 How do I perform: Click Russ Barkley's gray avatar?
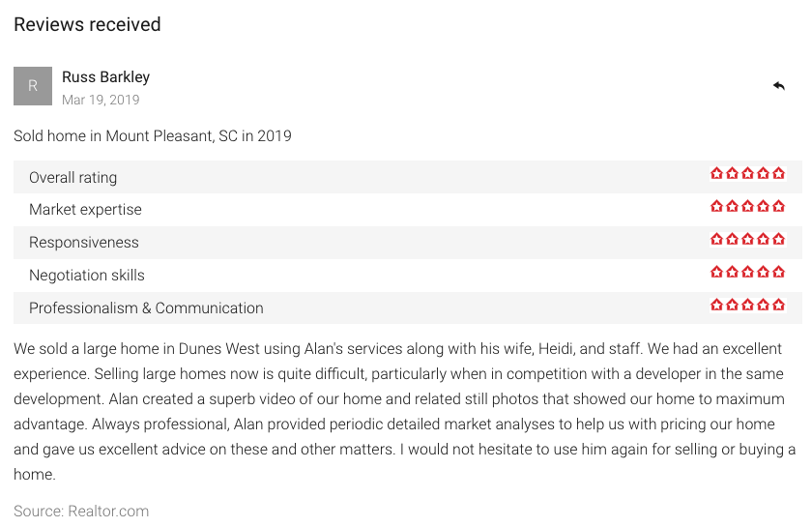point(33,86)
